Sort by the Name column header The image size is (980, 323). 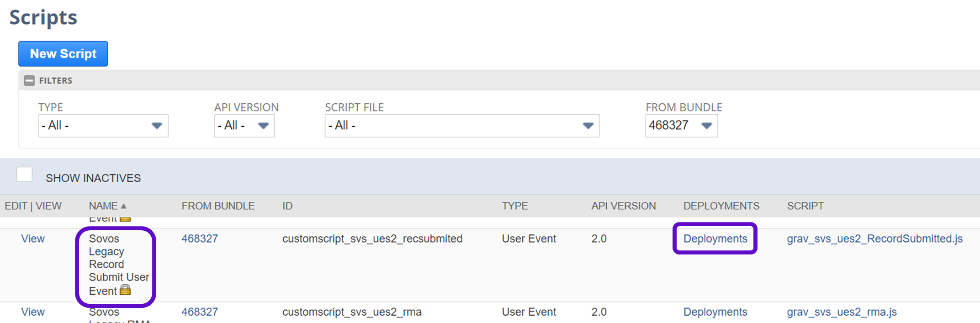click(x=107, y=206)
